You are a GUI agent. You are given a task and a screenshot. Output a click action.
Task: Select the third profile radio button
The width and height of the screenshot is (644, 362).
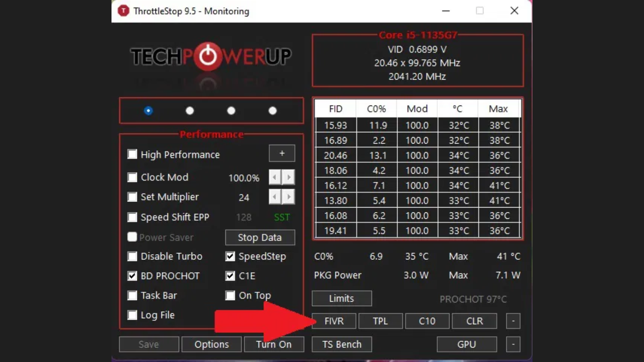click(231, 111)
